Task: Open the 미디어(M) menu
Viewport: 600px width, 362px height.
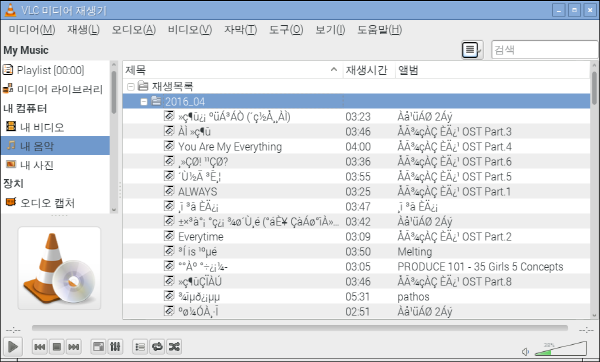Action: (32, 29)
